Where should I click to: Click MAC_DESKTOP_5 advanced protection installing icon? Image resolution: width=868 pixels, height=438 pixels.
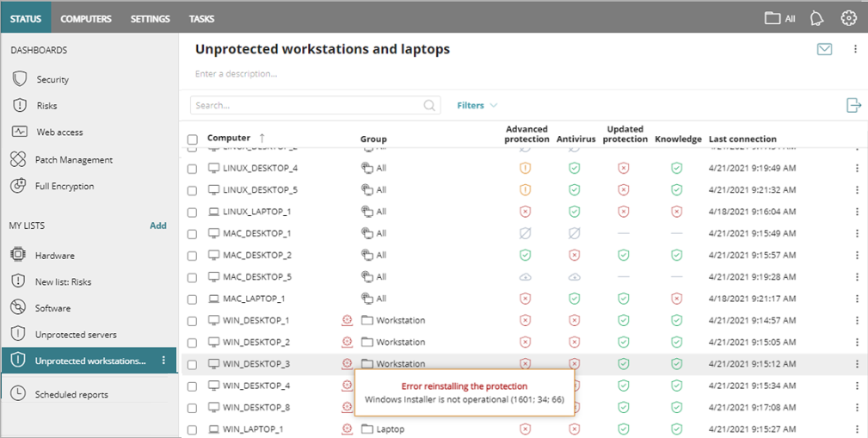[x=526, y=277]
